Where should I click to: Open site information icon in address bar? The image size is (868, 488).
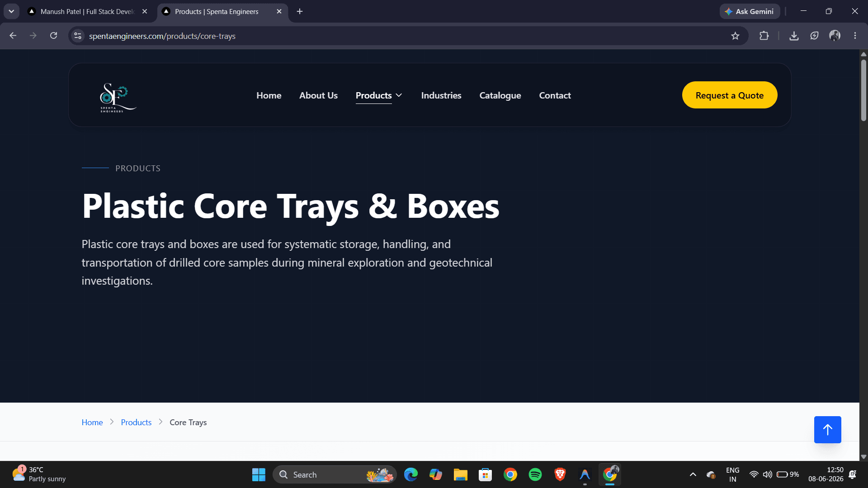click(x=78, y=36)
